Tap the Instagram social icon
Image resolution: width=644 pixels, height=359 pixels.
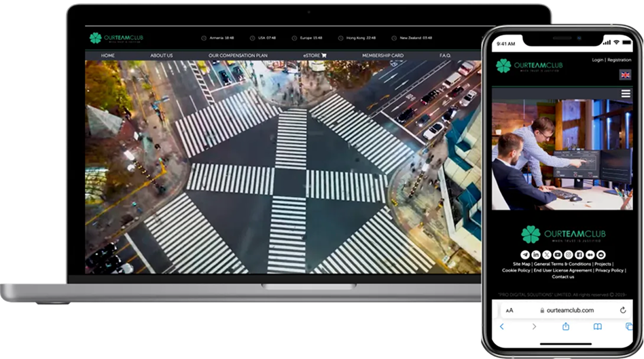pos(569,254)
